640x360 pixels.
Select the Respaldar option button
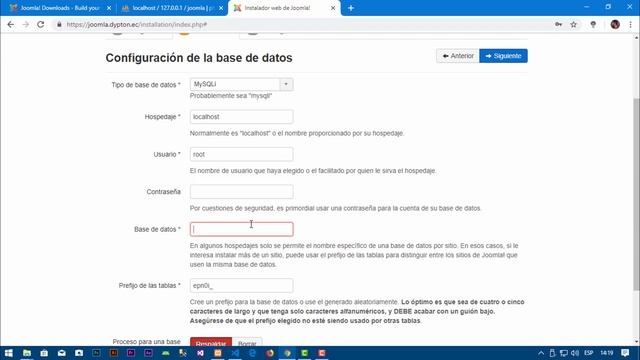[x=211, y=343]
